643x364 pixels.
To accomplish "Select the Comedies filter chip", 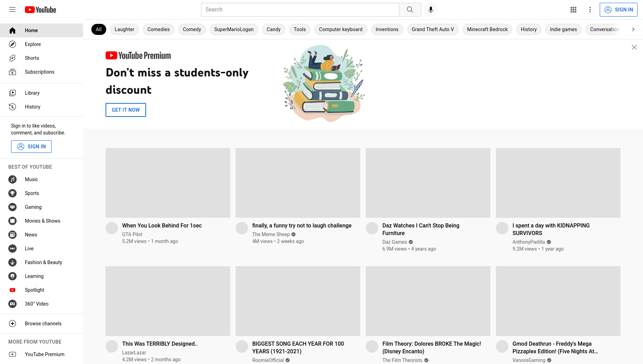I will (x=159, y=29).
